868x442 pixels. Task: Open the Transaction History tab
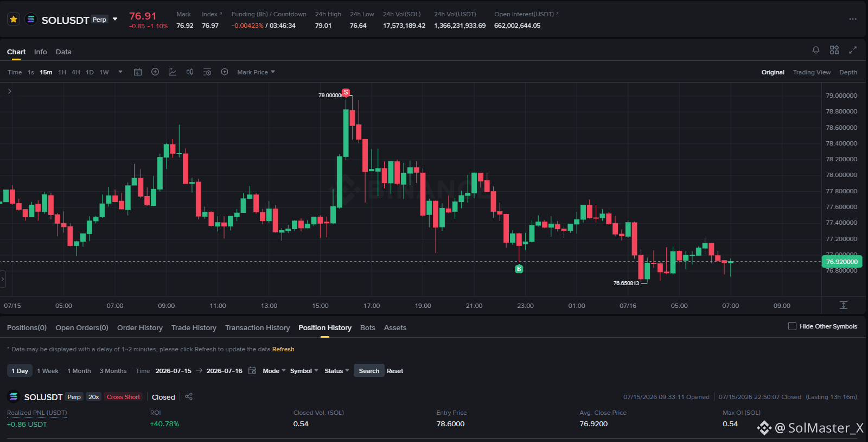click(257, 328)
